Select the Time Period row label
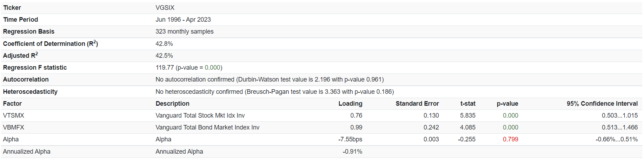 coord(20,20)
